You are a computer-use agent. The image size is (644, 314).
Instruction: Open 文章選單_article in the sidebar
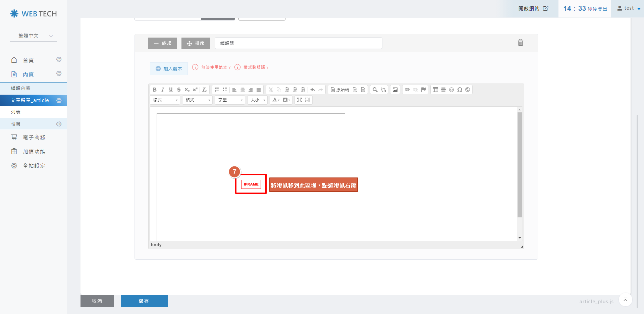pyautogui.click(x=30, y=100)
